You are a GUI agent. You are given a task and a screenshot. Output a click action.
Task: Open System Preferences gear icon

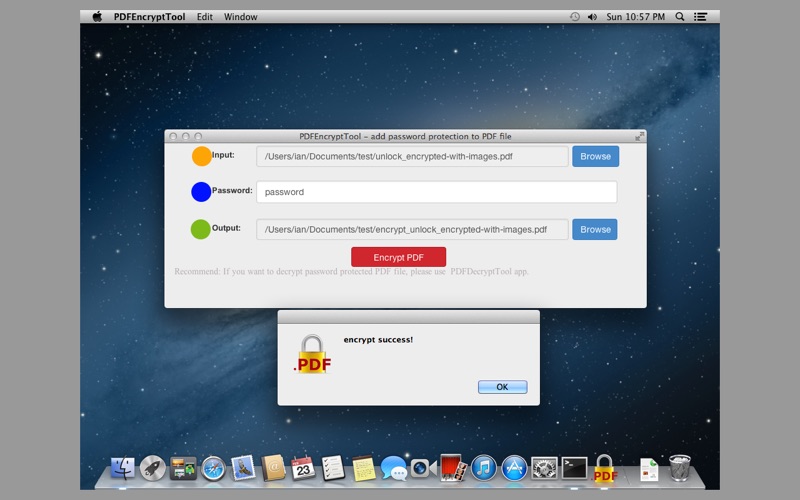pyautogui.click(x=544, y=468)
